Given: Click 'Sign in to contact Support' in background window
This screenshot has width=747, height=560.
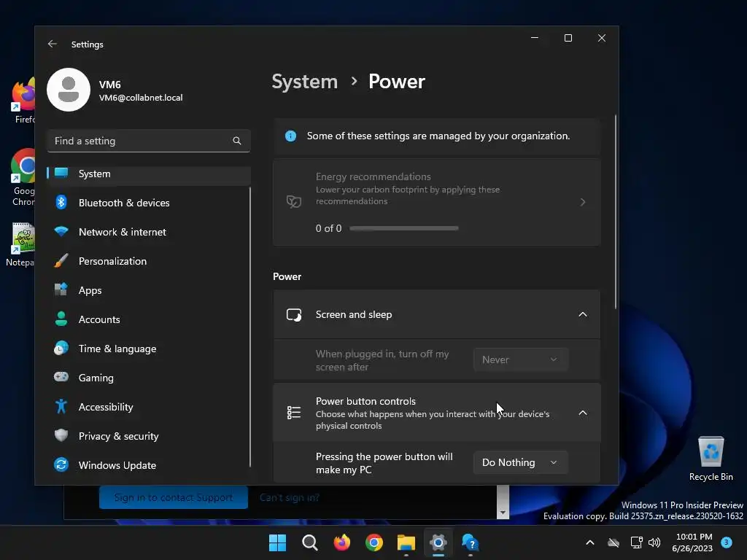Looking at the screenshot, I should (174, 497).
